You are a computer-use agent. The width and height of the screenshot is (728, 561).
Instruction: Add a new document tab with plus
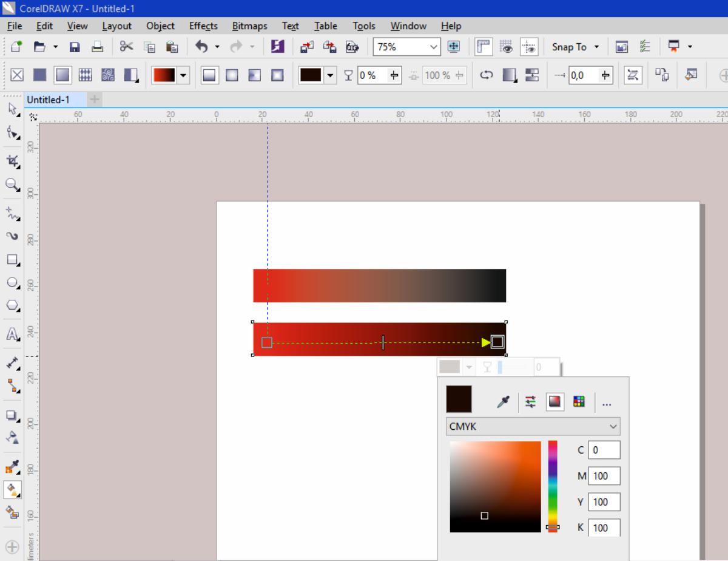(95, 99)
